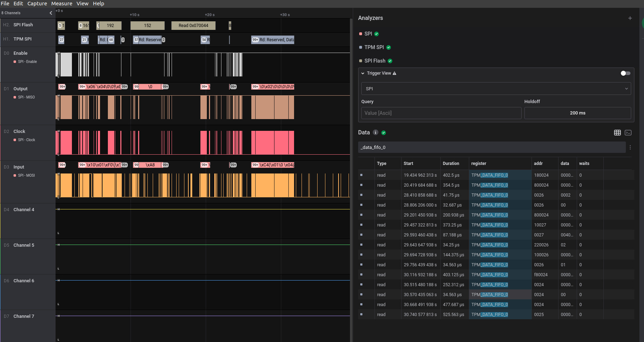644x342 pixels.
Task: Click the info icon beside Data
Action: (x=375, y=133)
